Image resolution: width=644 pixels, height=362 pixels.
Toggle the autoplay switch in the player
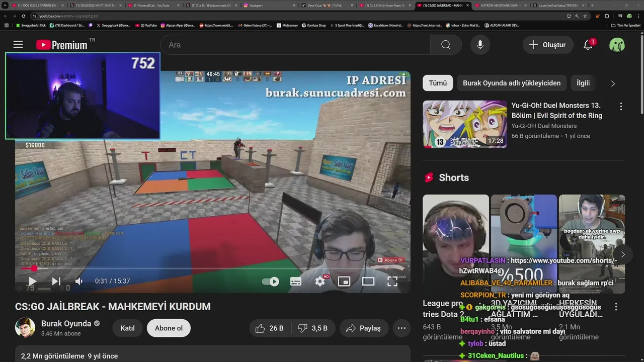(271, 282)
